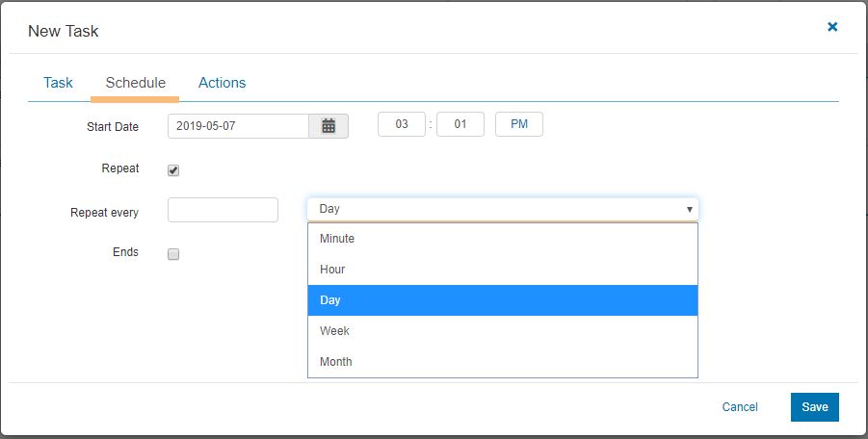Enable the Ends checkbox
The height and width of the screenshot is (439, 868).
(173, 254)
